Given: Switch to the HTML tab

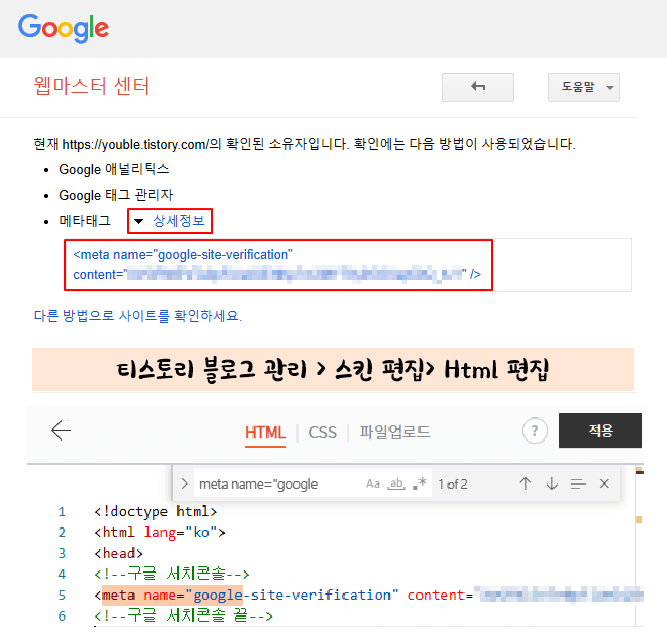Looking at the screenshot, I should click(265, 433).
